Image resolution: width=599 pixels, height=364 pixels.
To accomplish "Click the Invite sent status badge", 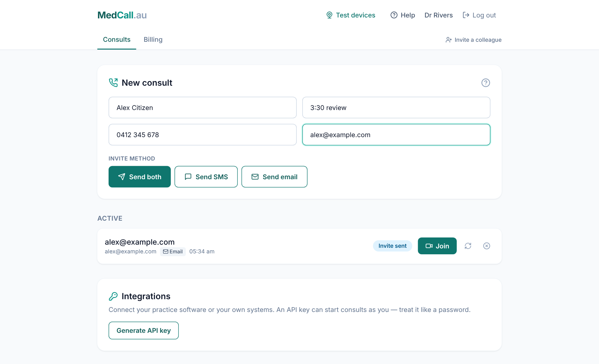I will click(392, 246).
